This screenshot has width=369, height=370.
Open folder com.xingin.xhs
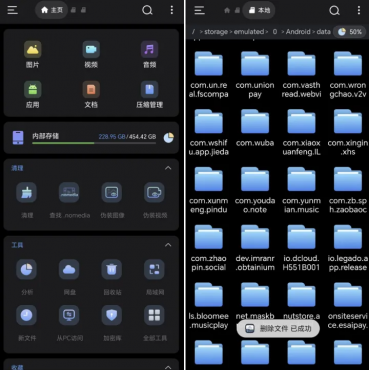click(348, 133)
